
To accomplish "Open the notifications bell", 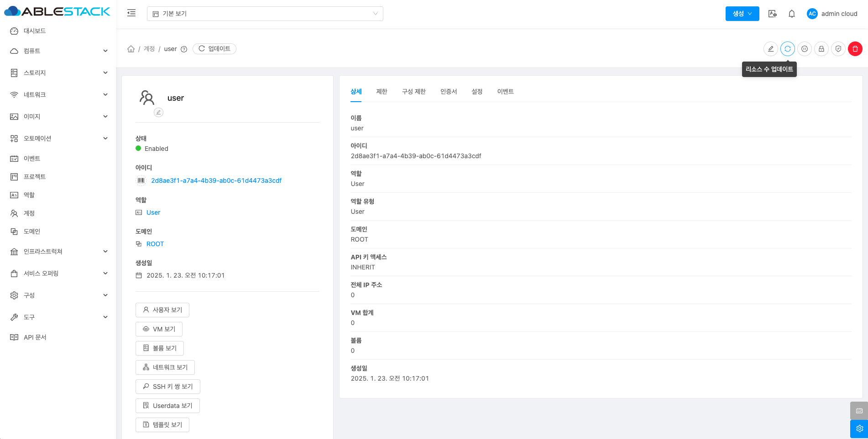I will (792, 14).
